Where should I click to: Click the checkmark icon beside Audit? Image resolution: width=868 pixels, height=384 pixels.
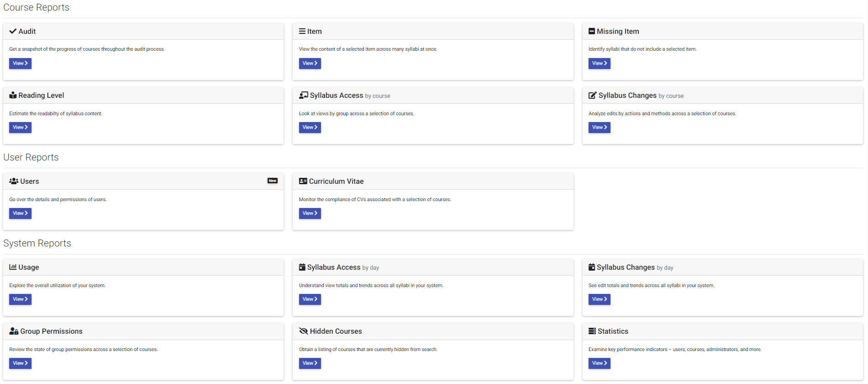[x=13, y=31]
